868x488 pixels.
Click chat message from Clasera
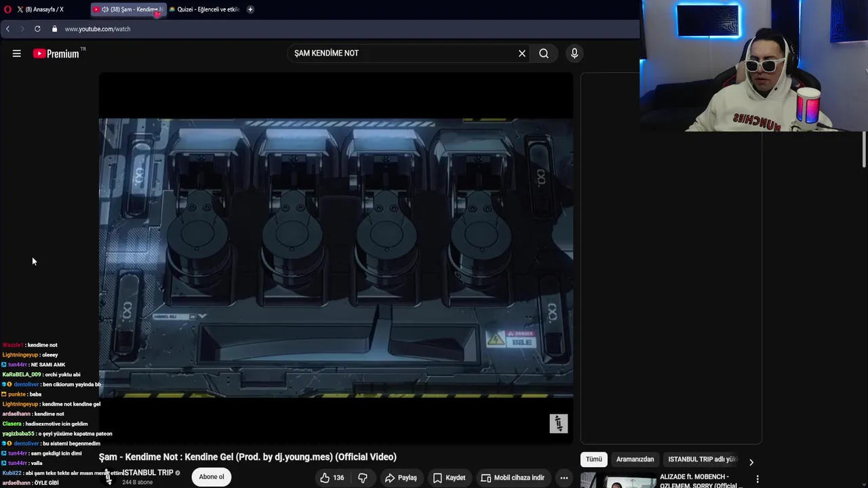[45, 424]
